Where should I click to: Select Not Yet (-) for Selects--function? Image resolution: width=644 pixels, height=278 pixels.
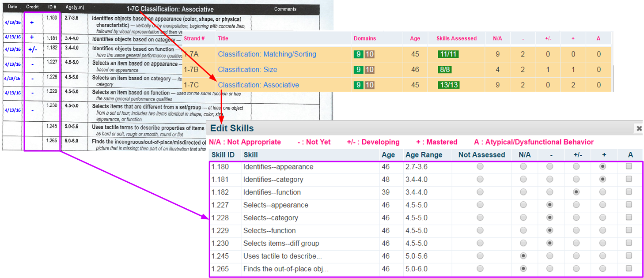coord(550,230)
